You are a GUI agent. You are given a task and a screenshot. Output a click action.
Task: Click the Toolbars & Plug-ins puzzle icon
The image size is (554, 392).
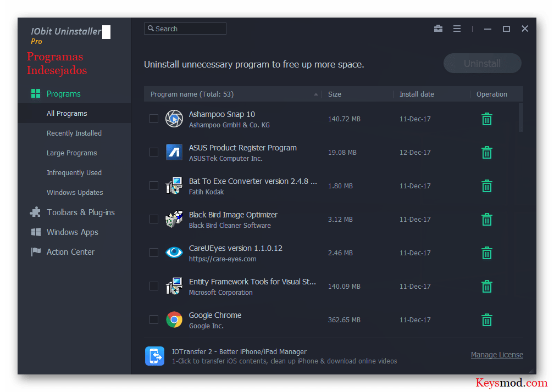tap(35, 212)
